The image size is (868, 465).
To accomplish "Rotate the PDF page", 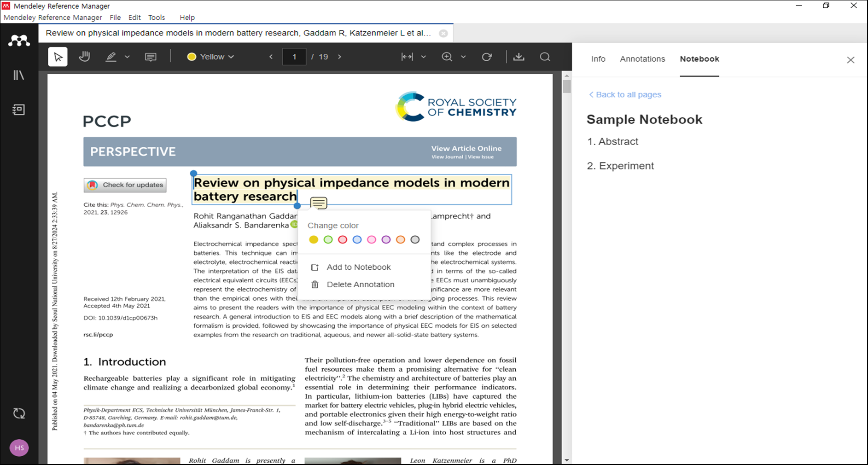I will pos(487,57).
